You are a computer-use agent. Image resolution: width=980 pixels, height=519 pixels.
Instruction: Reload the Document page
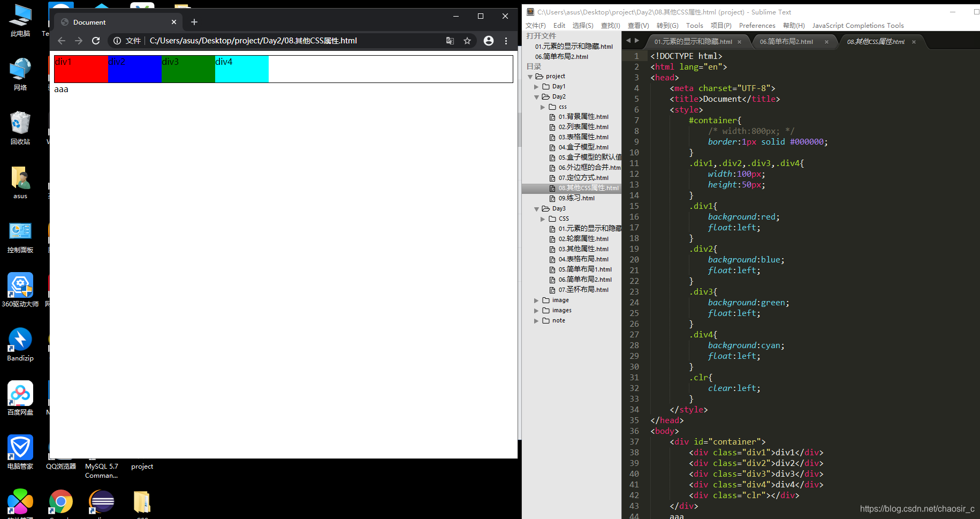(x=96, y=41)
